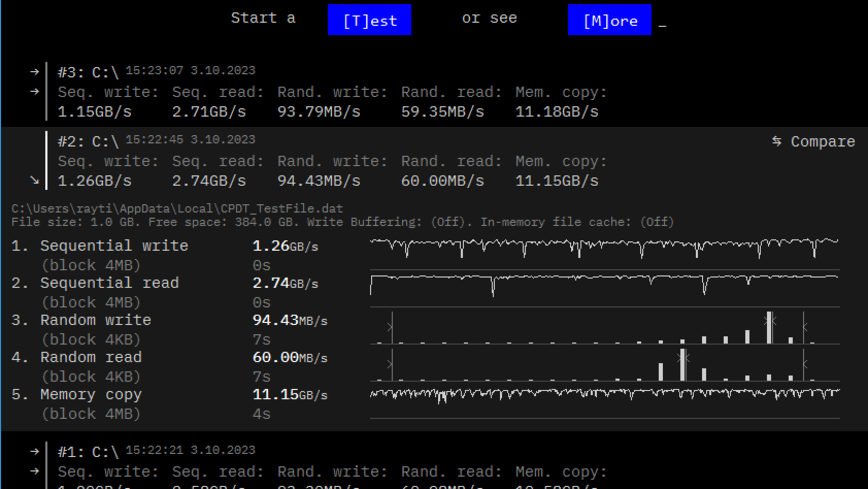
Task: Expand test #3 with its top arrow
Action: coord(34,72)
